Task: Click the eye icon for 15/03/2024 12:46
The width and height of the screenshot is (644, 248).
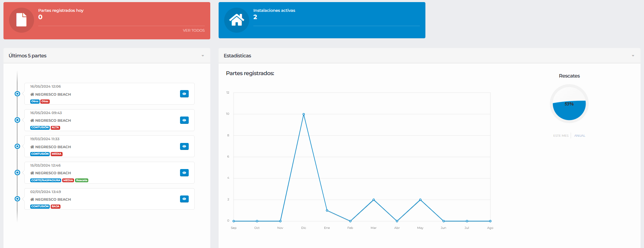Action: pos(184,173)
